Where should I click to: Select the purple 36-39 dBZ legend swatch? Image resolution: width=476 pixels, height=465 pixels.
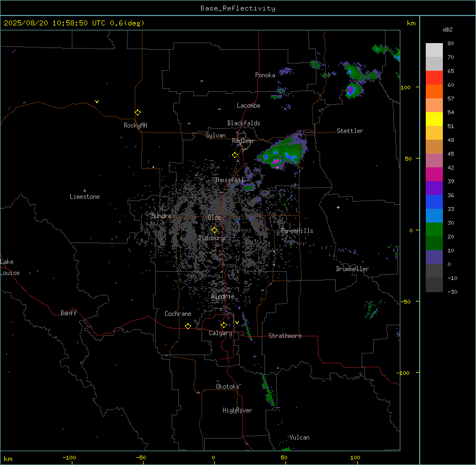click(434, 188)
